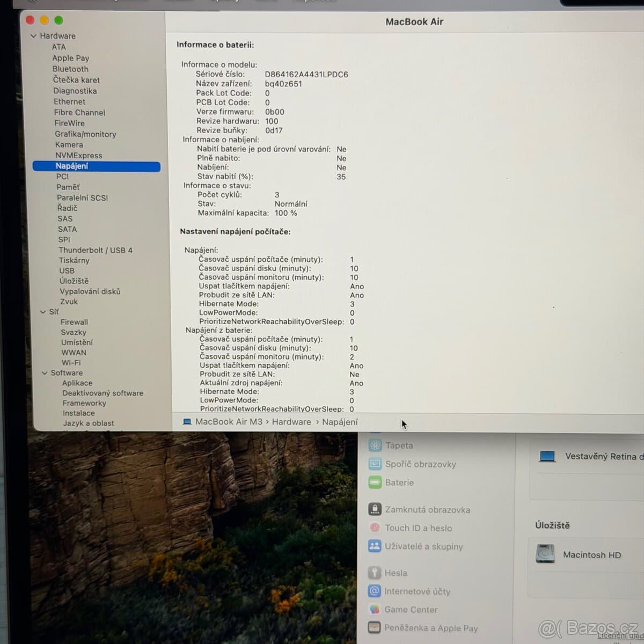644x644 pixels.
Task: Collapse the Hardware tree section
Action: [x=33, y=36]
